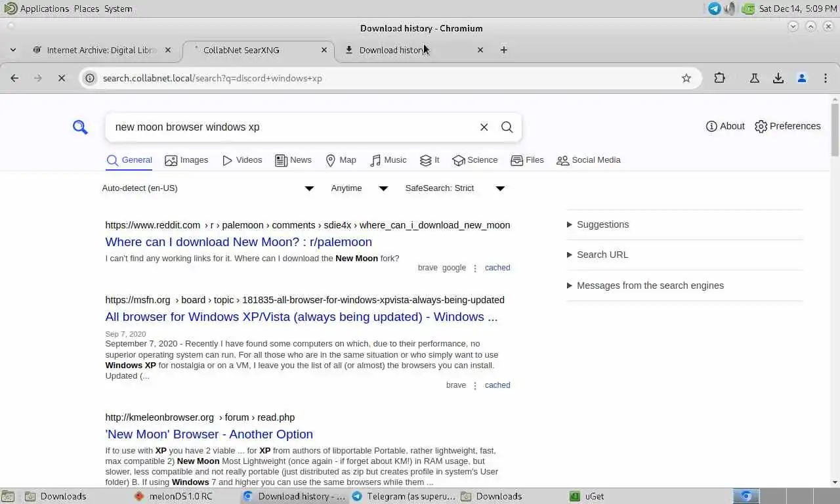Image resolution: width=840 pixels, height=504 pixels.
Task: Bookmark this page with the star icon
Action: [686, 78]
